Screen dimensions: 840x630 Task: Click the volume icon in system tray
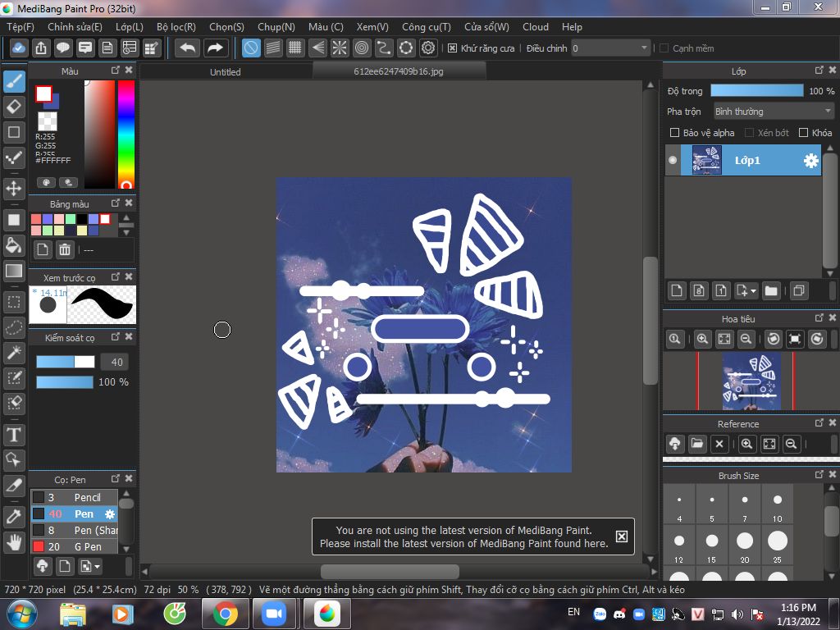[737, 614]
